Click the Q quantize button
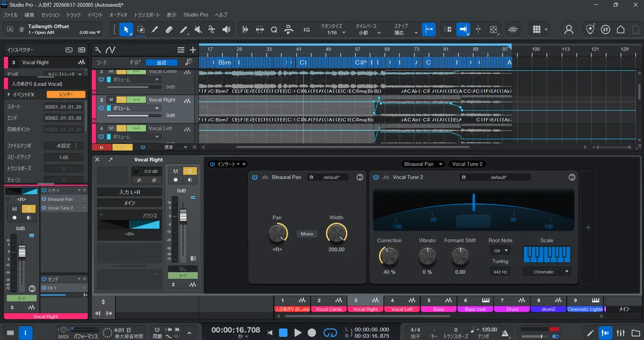This screenshot has height=340, width=644. click(274, 29)
